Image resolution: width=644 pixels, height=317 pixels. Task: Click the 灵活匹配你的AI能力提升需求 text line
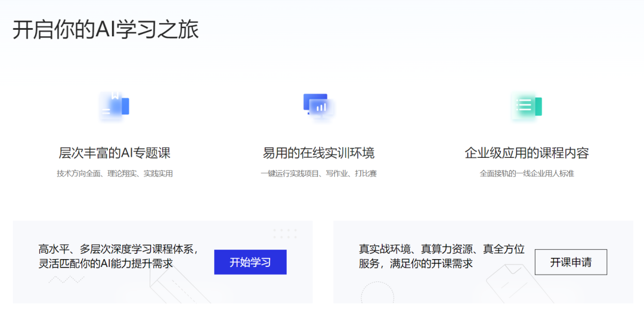coord(106,263)
